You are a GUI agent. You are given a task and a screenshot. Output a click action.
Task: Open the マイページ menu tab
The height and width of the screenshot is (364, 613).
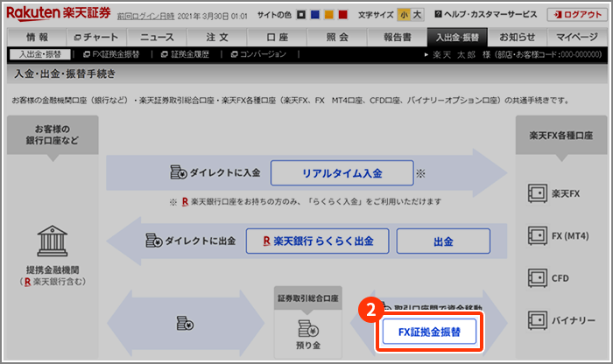coord(577,37)
